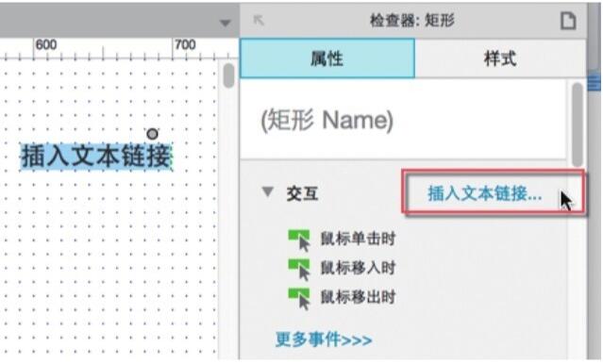The width and height of the screenshot is (603, 364).
Task: Click the page notes icon in inspector header
Action: [x=568, y=21]
